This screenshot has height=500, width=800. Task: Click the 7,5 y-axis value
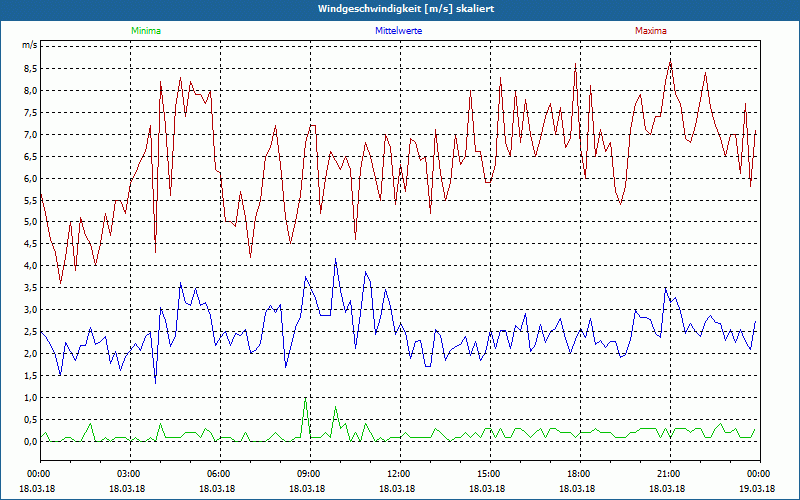point(30,113)
